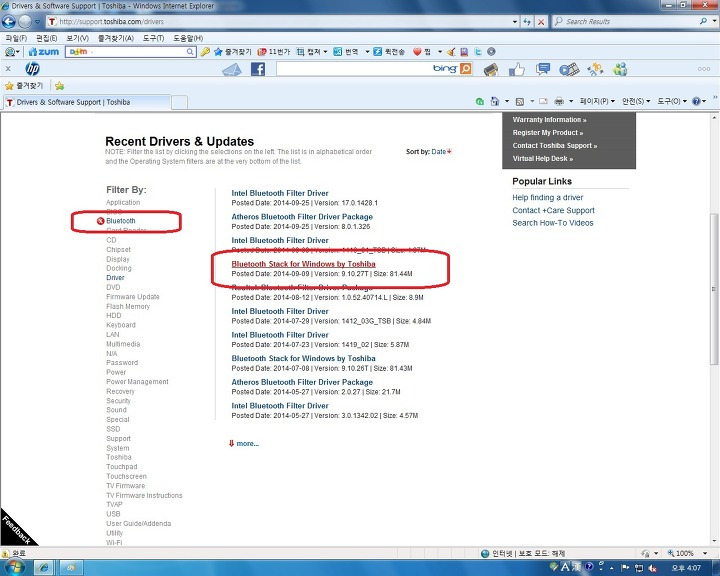Open the 도움말(H) menu

coord(188,38)
